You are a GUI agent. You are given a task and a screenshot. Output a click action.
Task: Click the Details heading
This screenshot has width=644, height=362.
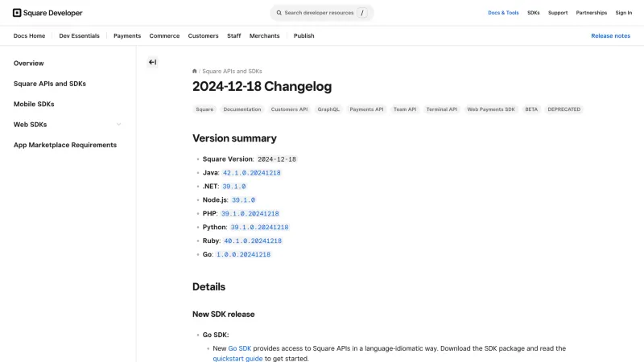[x=208, y=287]
